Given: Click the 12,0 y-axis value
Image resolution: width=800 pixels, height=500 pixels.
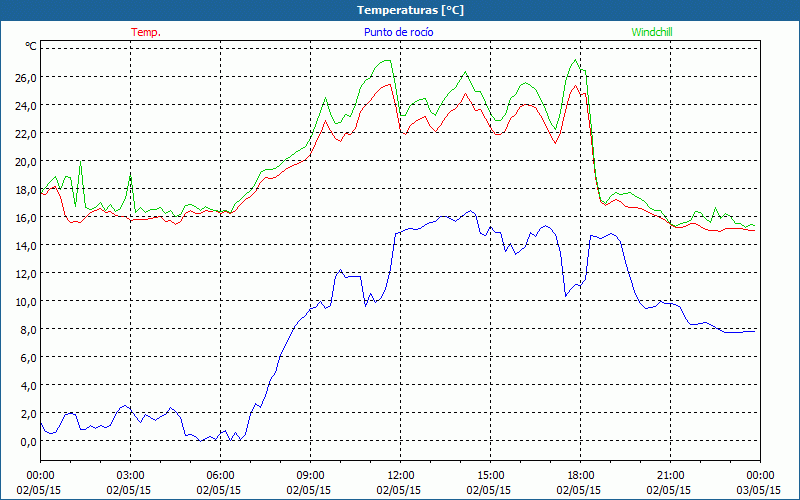Looking at the screenshot, I should click(26, 274).
